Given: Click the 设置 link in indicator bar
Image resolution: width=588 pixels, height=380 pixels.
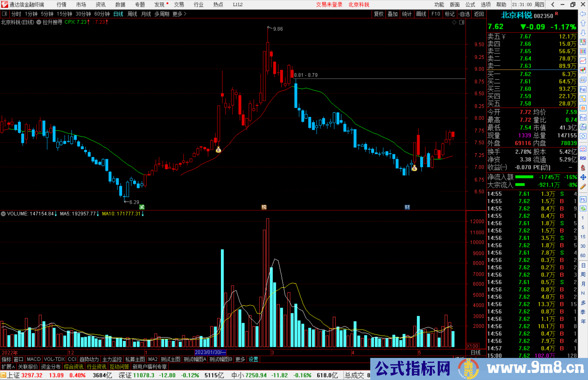Looking at the screenshot, I should 253,359.
